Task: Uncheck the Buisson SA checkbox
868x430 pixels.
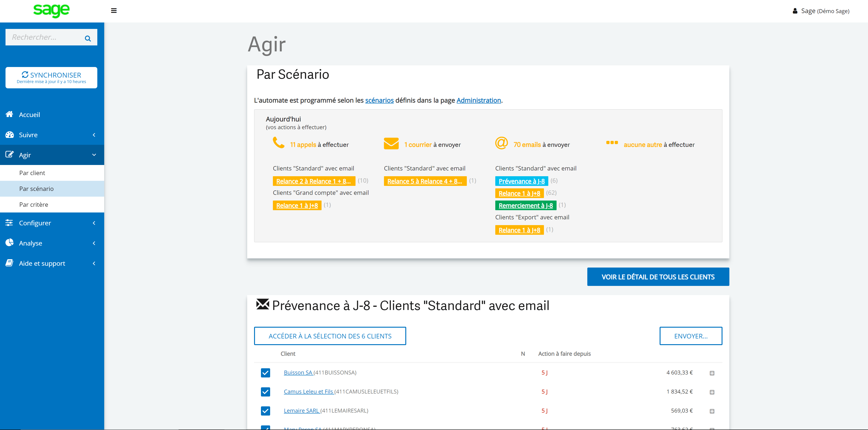Action: 265,373
